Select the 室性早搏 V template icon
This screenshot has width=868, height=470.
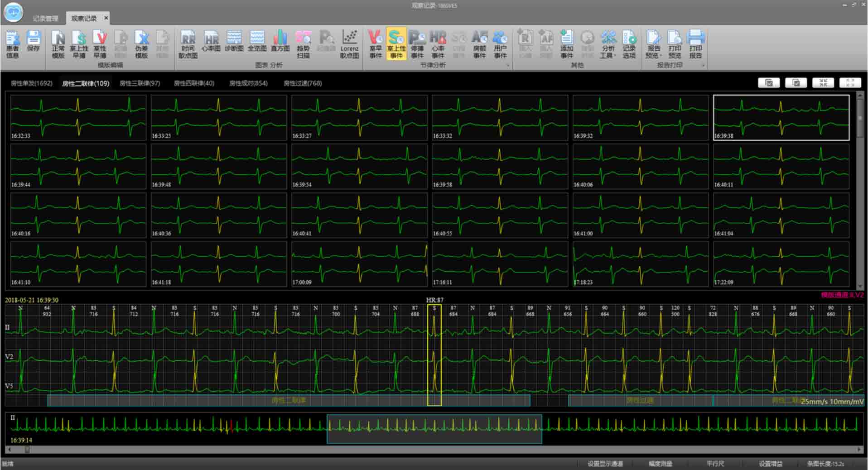pos(100,44)
